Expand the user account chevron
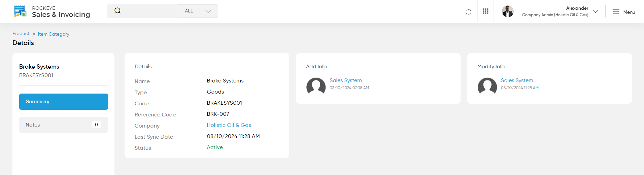 (x=596, y=11)
